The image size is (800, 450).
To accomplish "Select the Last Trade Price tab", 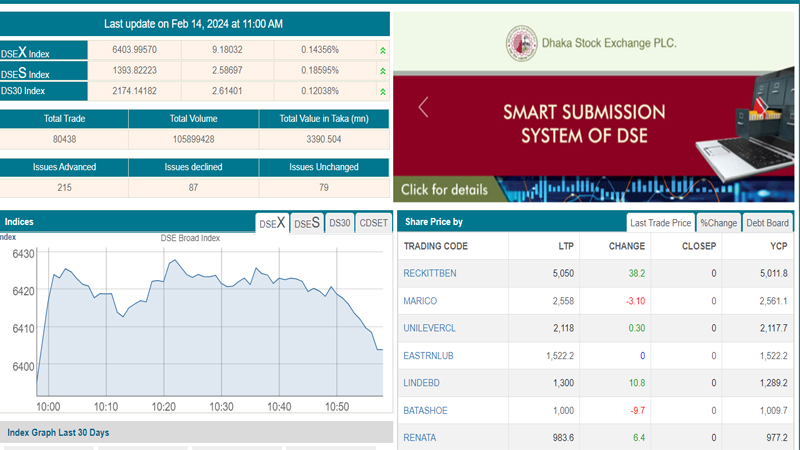I will [x=660, y=223].
